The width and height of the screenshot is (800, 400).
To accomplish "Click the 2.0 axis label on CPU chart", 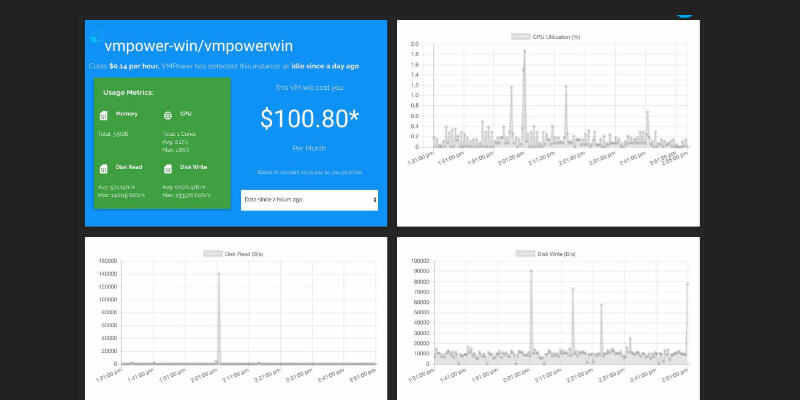I will click(x=414, y=44).
